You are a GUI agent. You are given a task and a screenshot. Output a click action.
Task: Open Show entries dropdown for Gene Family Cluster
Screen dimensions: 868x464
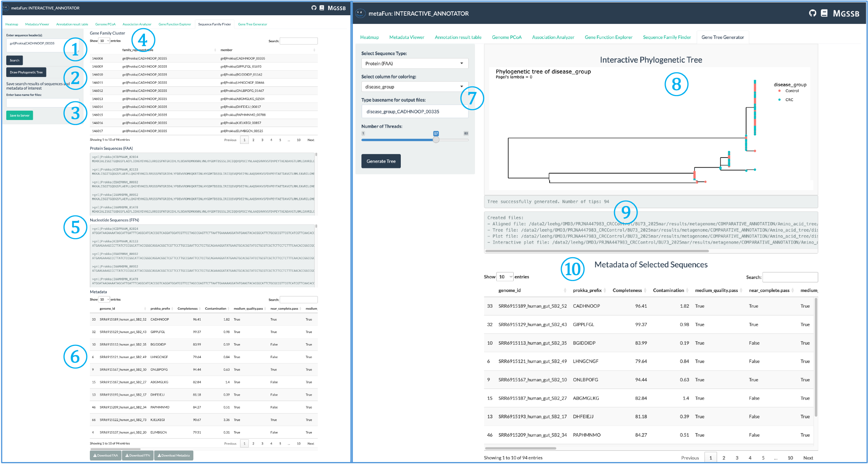(104, 41)
